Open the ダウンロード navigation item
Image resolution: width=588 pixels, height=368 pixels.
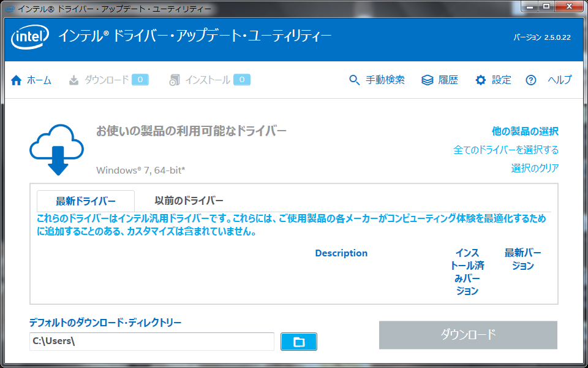pos(107,80)
